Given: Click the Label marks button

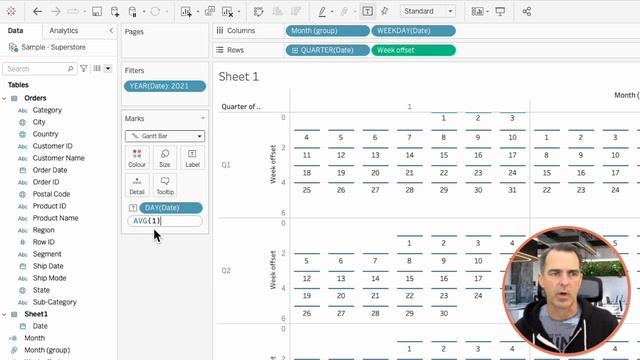Looking at the screenshot, I should point(192,158).
